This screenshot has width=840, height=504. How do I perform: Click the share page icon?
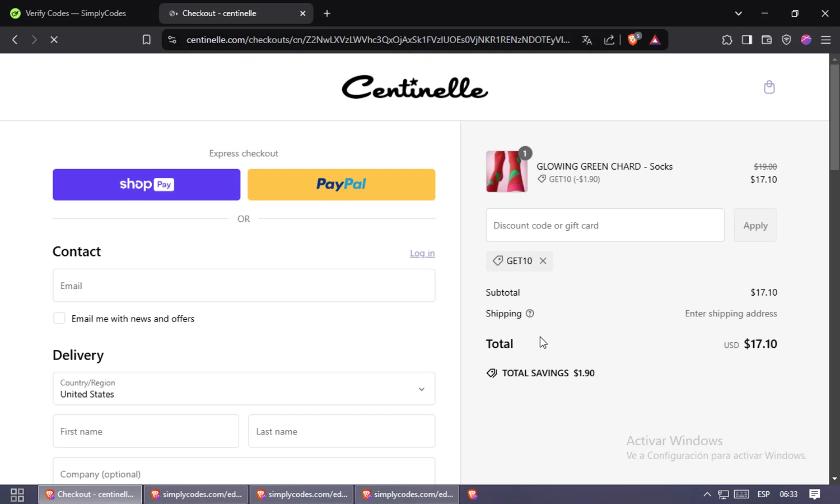[x=609, y=40]
